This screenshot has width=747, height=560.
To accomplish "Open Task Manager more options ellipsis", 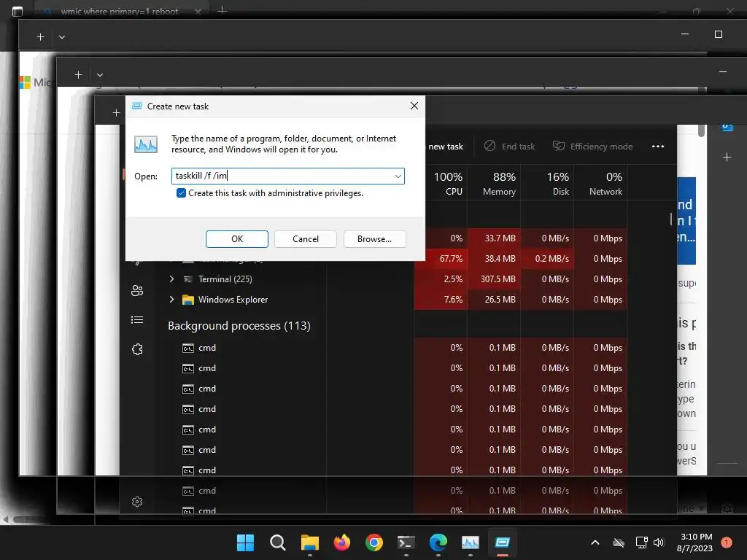I will (x=657, y=146).
